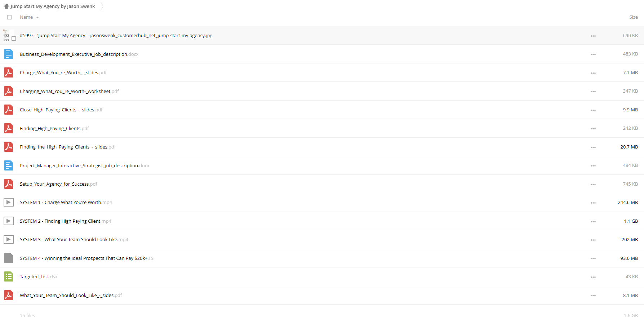Open SYSTEM 1 - Charge What You're Worth.mp4
Image resolution: width=644 pixels, height=319 pixels.
(66, 203)
